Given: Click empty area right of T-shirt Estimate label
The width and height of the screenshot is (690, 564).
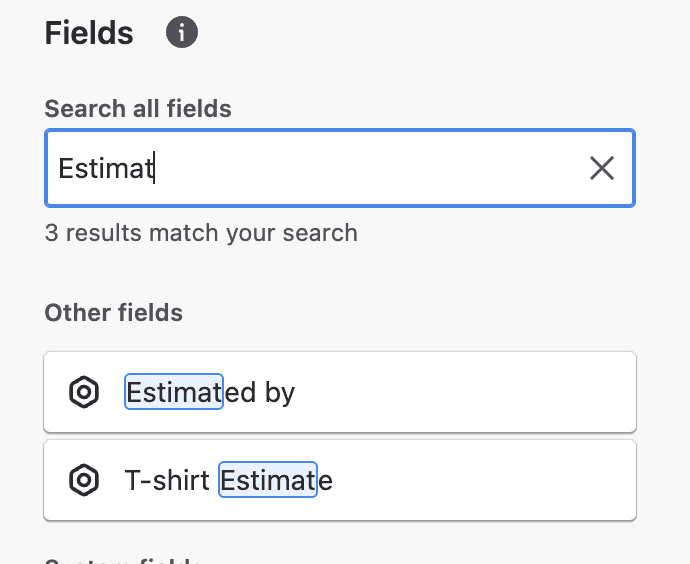Looking at the screenshot, I should tap(490, 481).
